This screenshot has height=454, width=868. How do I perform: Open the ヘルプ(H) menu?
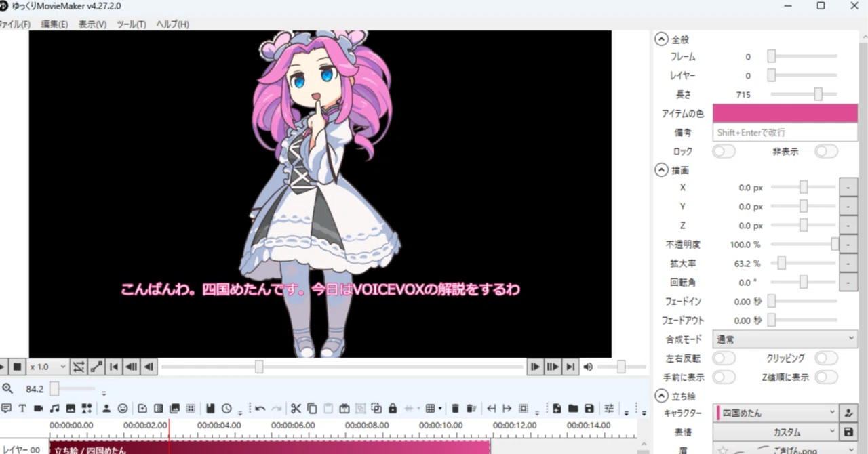172,24
